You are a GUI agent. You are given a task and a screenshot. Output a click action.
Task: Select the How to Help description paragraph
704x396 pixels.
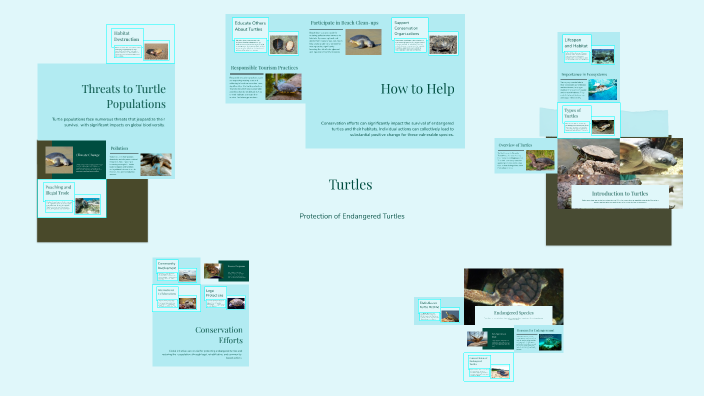[x=387, y=129]
